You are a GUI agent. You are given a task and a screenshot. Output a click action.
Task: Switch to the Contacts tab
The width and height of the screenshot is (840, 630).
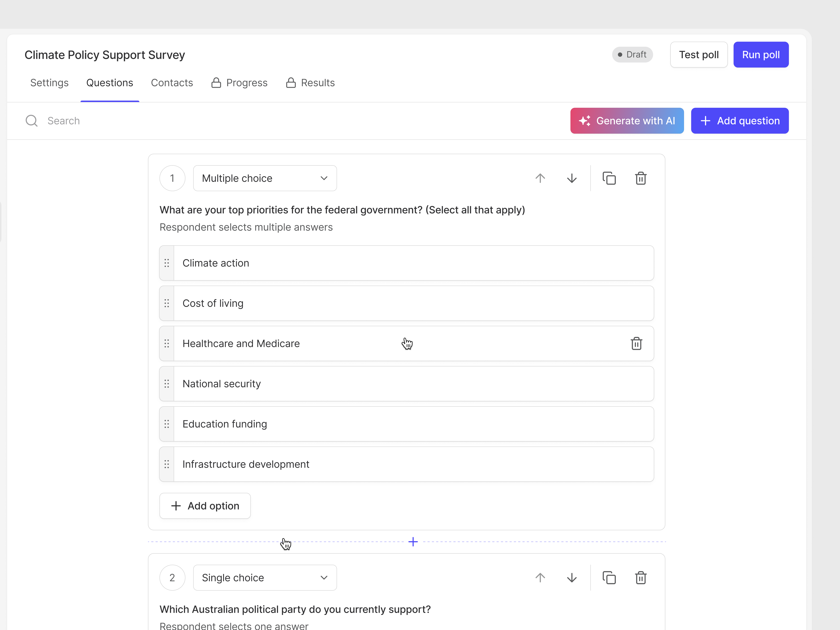[x=172, y=83]
